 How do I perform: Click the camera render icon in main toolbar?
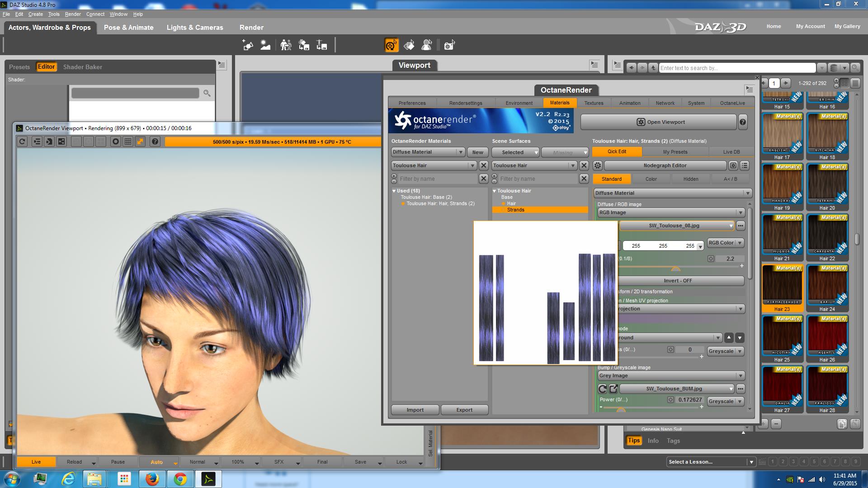point(449,45)
